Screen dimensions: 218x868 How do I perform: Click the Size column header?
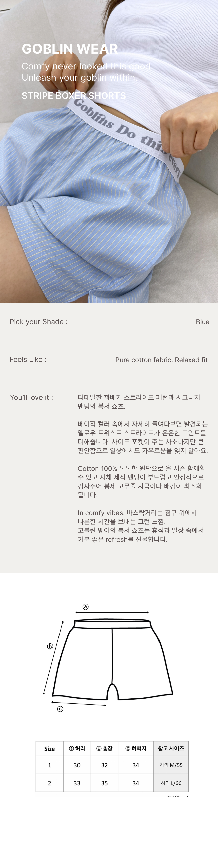click(x=49, y=749)
